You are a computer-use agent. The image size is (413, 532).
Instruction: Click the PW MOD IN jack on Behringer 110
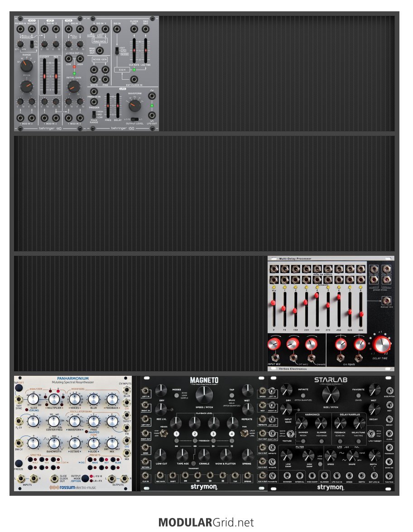(x=20, y=29)
